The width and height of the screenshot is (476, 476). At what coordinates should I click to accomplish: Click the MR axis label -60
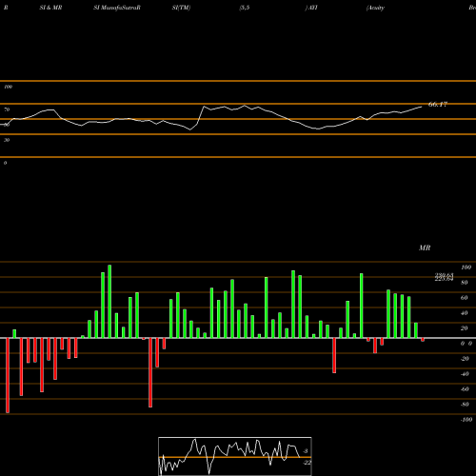point(465,389)
